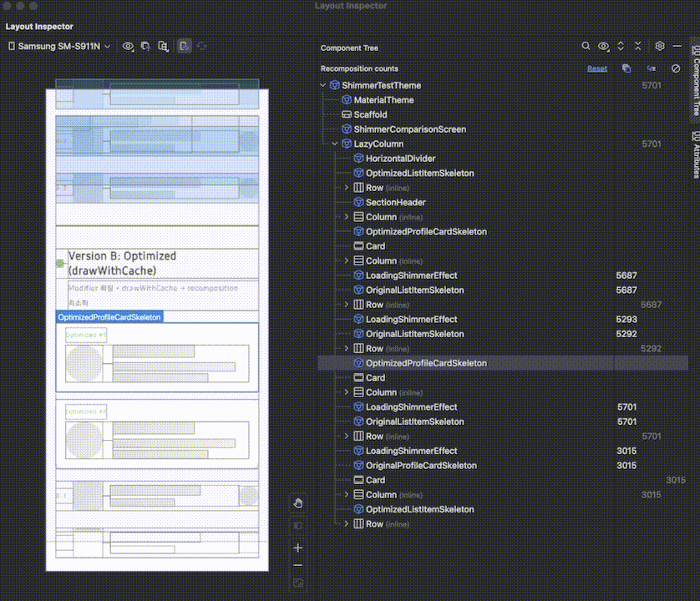
Task: Open the Component Tree settings gear
Action: [x=659, y=46]
